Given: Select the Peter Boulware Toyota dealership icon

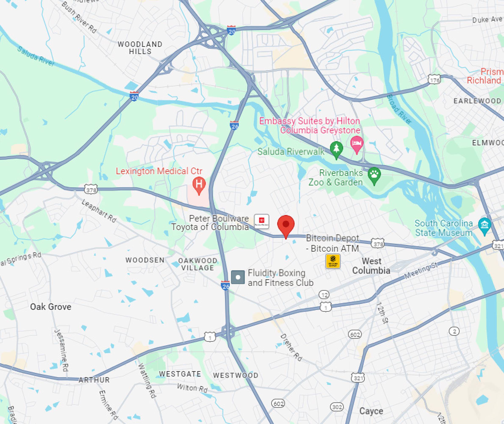Looking at the screenshot, I should tap(262, 221).
